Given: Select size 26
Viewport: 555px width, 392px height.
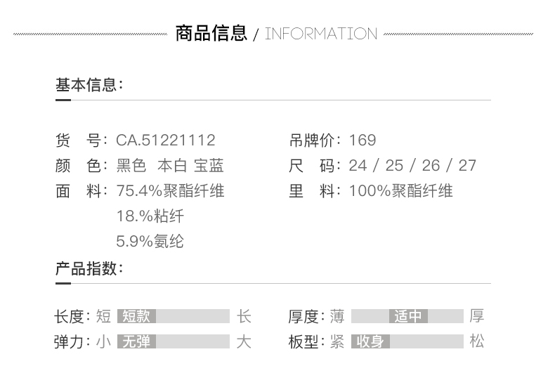Looking at the screenshot, I should point(431,166).
